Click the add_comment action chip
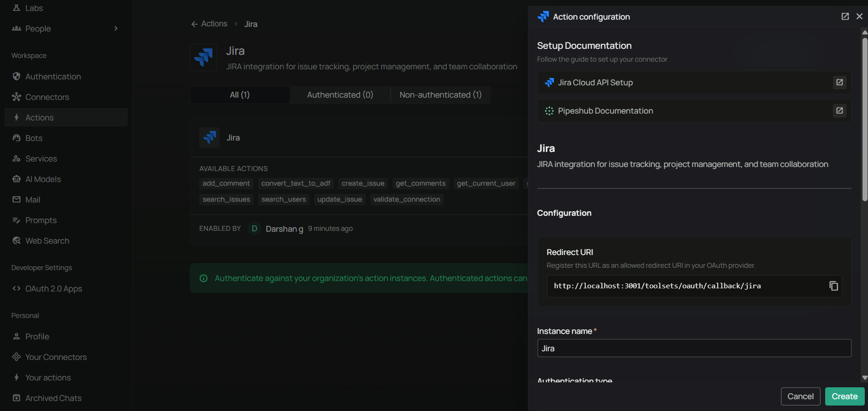Viewport: 868px width, 411px height. click(x=226, y=183)
